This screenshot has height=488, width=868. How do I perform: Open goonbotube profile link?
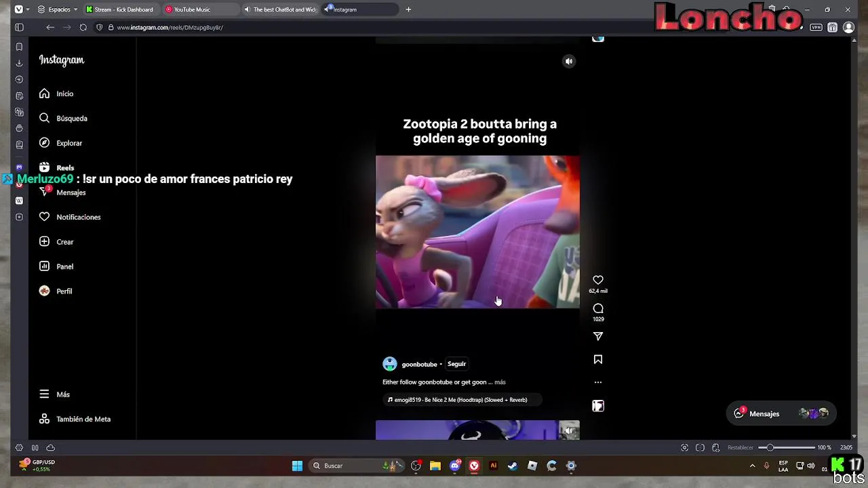pos(419,365)
